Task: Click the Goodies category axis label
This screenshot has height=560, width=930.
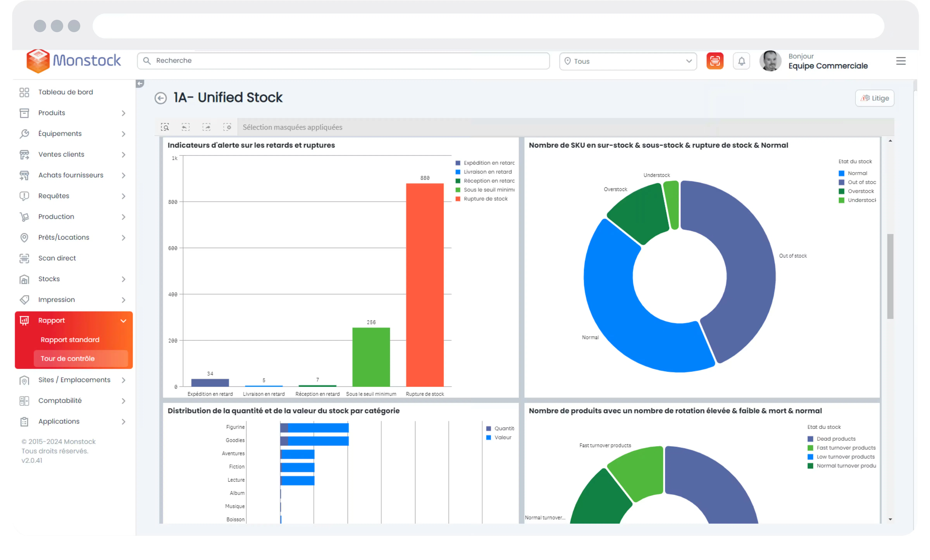Action: click(x=235, y=441)
